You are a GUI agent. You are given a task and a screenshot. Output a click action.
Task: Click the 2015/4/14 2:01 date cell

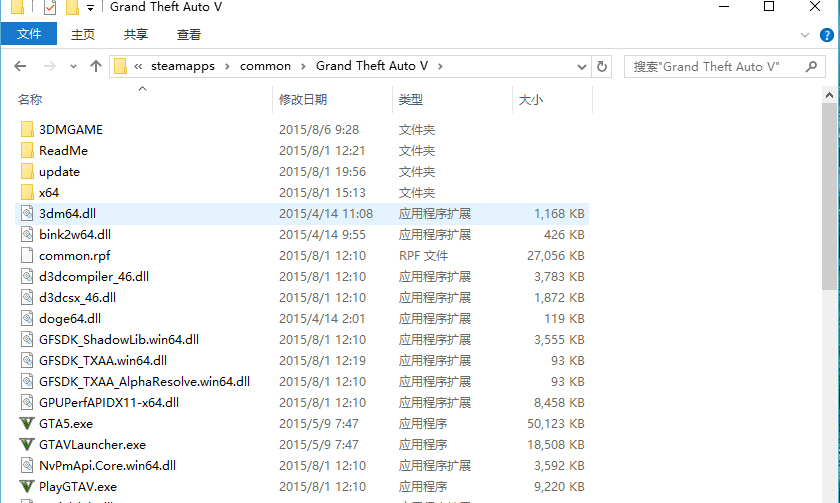click(x=322, y=319)
